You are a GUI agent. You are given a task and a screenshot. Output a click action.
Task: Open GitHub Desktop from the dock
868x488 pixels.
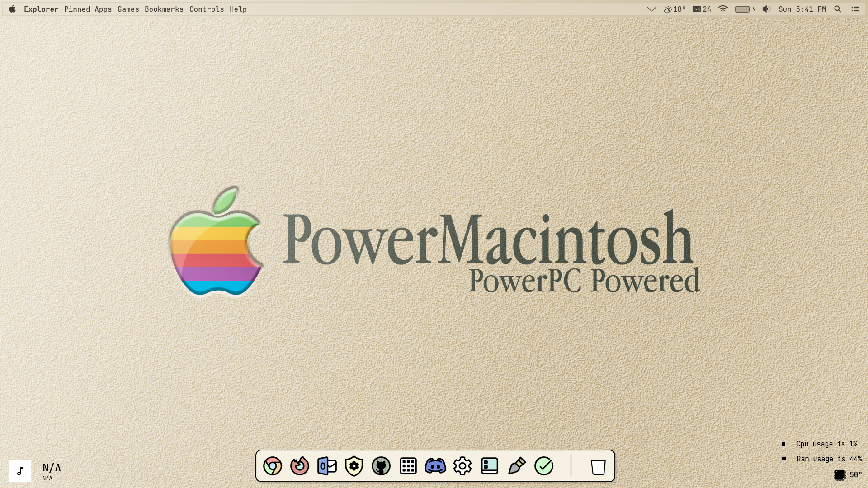(381, 466)
